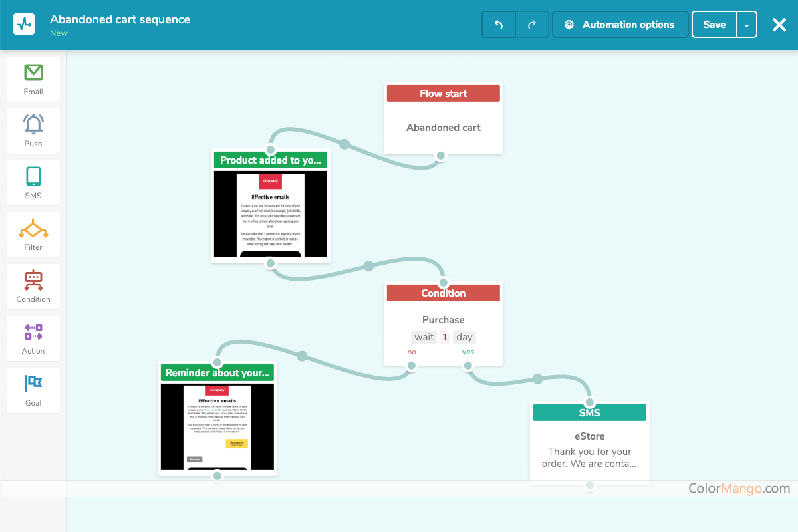Select the Flow start block

tap(443, 118)
